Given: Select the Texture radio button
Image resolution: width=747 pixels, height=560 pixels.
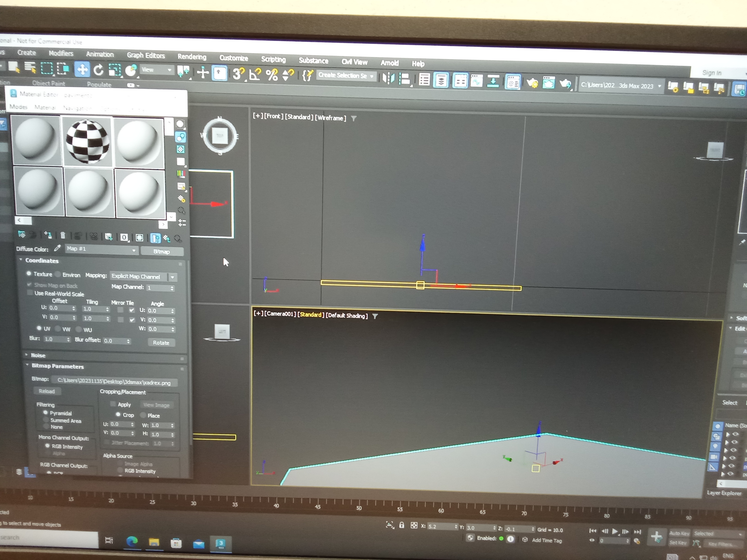Looking at the screenshot, I should coord(29,273).
